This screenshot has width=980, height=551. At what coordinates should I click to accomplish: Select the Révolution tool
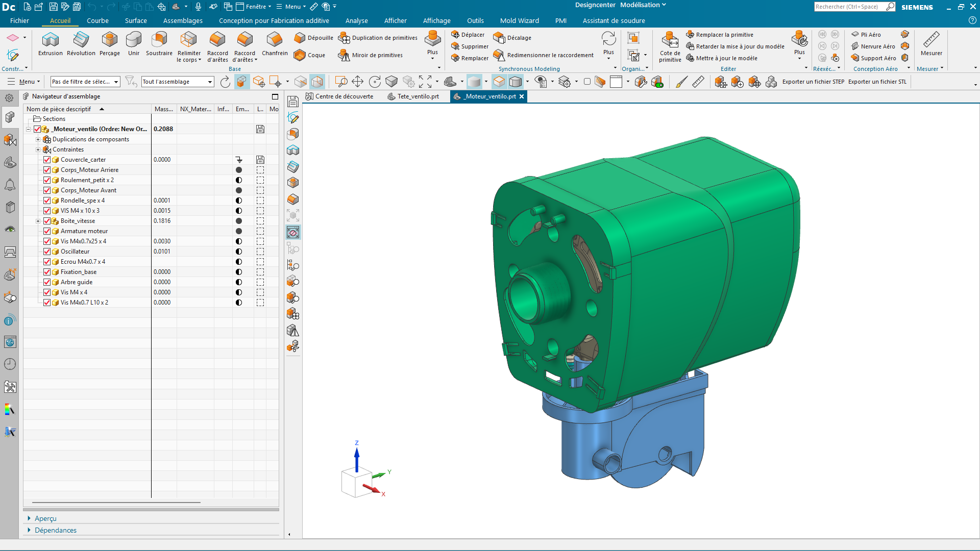[x=81, y=44]
